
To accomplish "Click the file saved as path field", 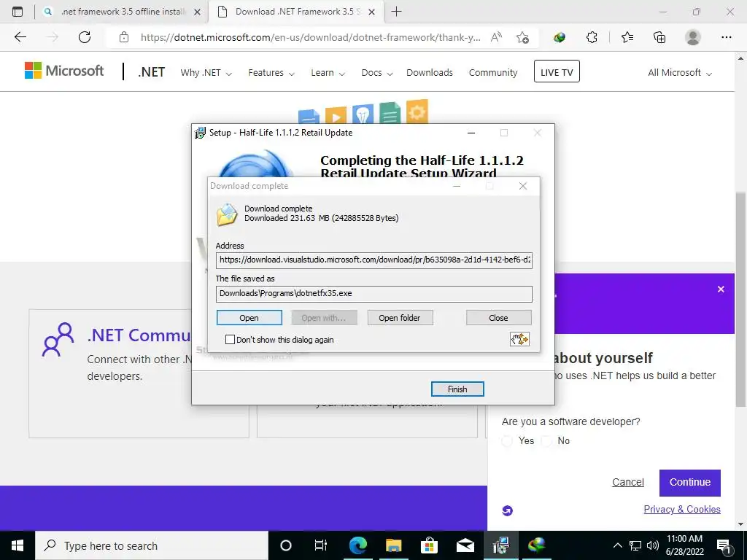I will coord(374,294).
